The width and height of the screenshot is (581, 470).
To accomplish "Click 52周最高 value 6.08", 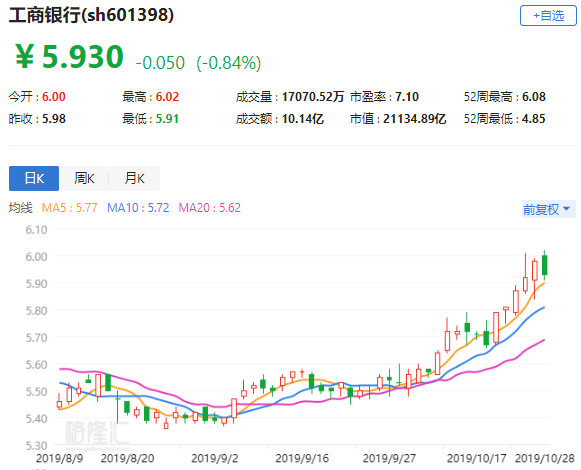I will point(534,97).
